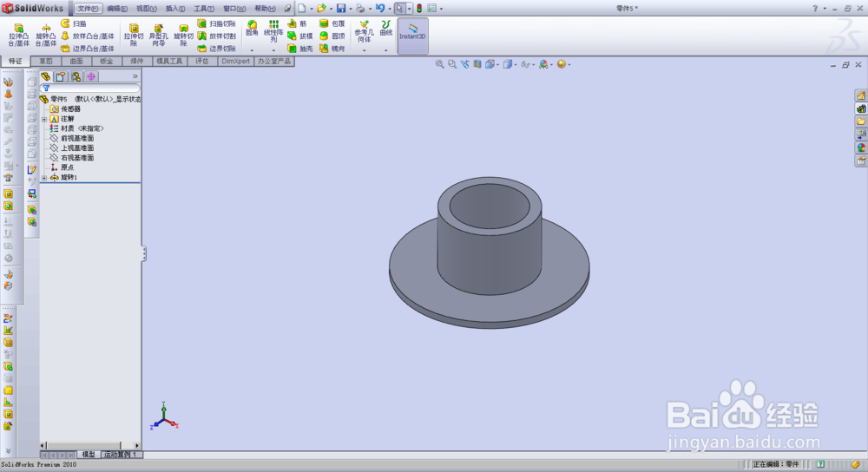The image size is (868, 472).
Task: Open the PropertyManager tab
Action: pyautogui.click(x=61, y=76)
